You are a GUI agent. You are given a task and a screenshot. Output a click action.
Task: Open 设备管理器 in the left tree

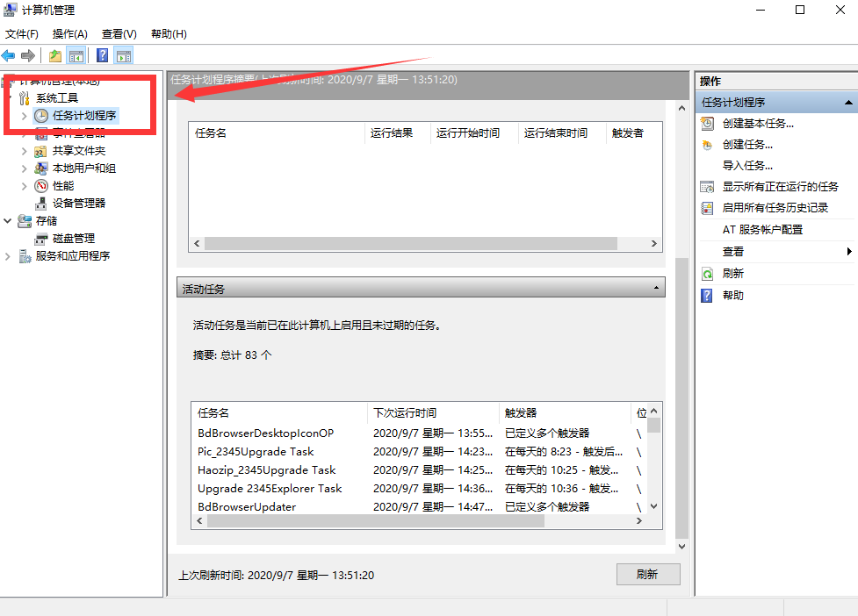(x=78, y=203)
